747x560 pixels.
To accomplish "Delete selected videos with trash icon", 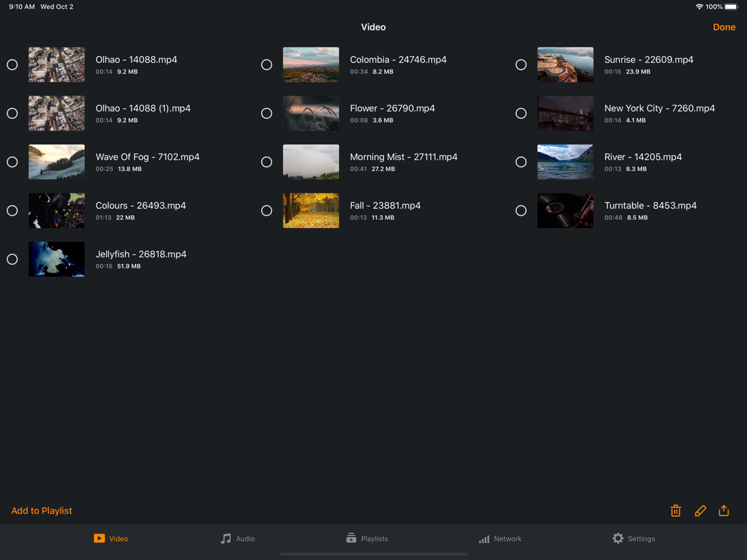I will (x=675, y=511).
